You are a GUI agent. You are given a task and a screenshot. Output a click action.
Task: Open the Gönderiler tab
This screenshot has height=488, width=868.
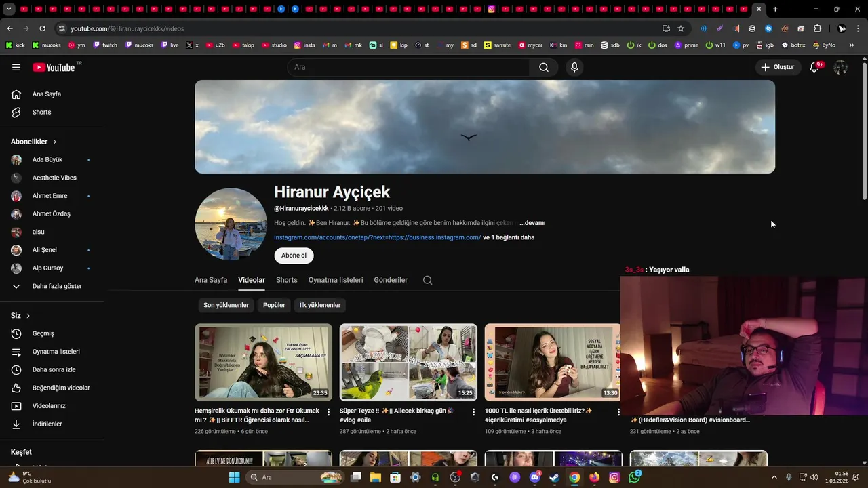(391, 280)
